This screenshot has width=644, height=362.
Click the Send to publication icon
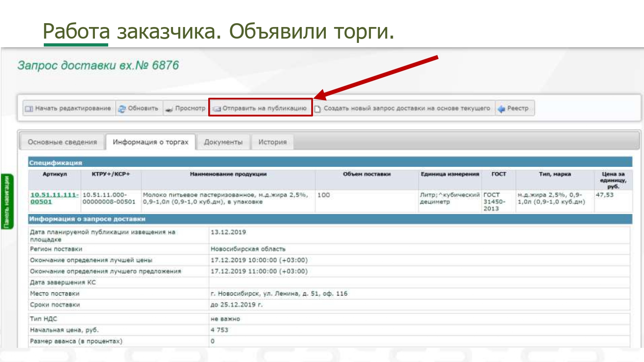coord(216,109)
